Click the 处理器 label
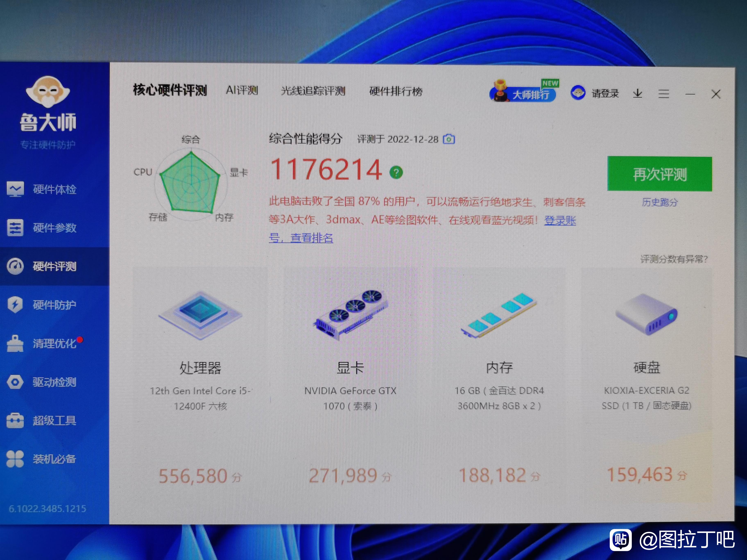747x560 pixels. click(200, 368)
